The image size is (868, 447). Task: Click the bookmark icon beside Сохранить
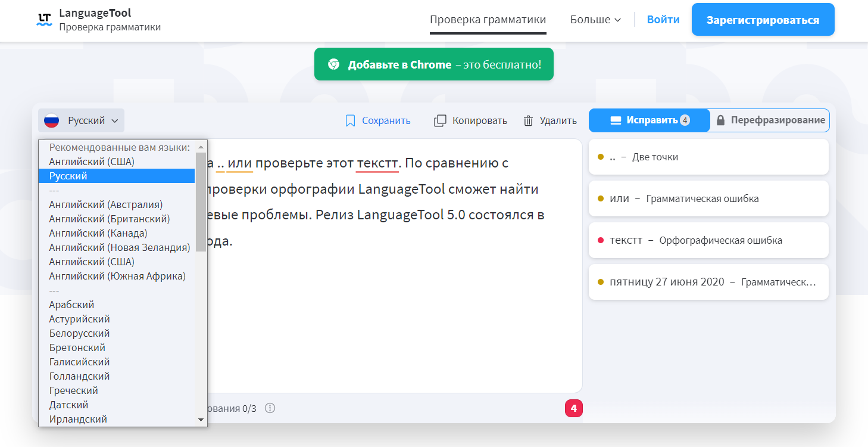point(350,120)
